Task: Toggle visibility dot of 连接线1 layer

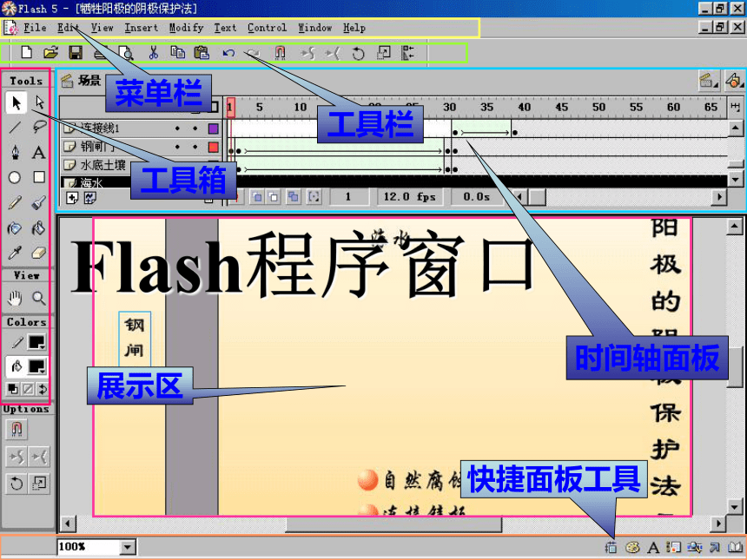Action: (177, 128)
